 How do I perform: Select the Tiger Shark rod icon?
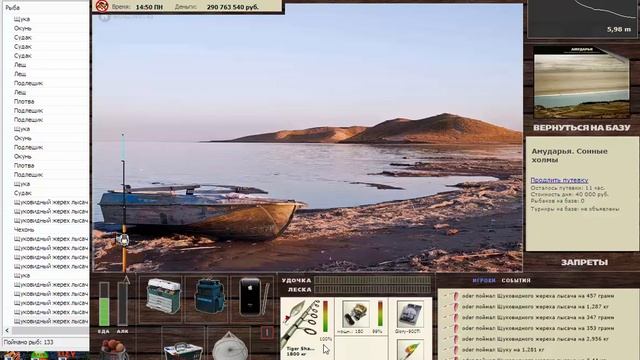pos(301,321)
